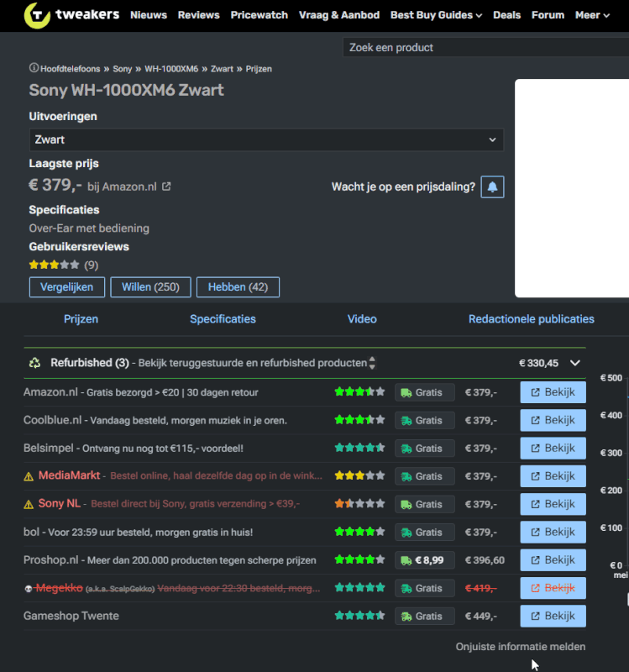Click the warning icon beside MediaMarkt
This screenshot has height=672, width=629.
(x=29, y=476)
